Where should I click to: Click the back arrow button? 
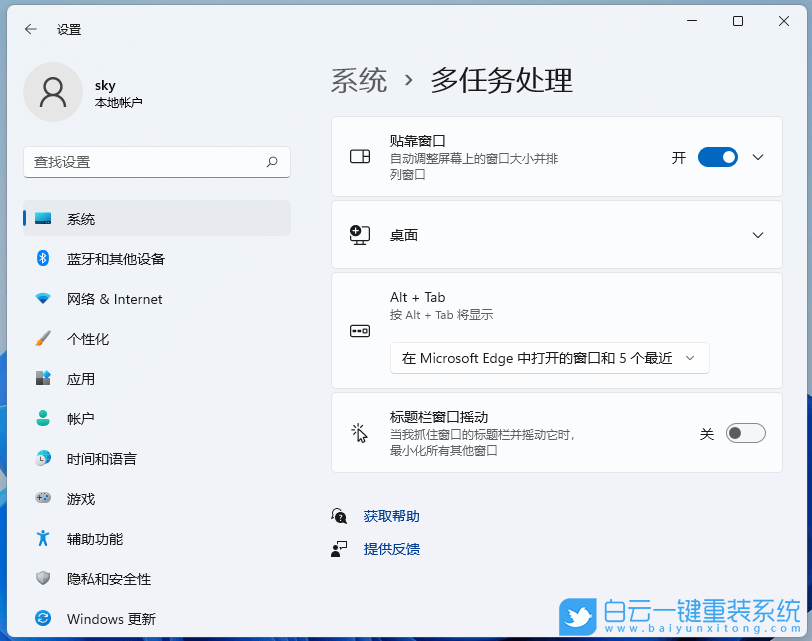pos(30,29)
